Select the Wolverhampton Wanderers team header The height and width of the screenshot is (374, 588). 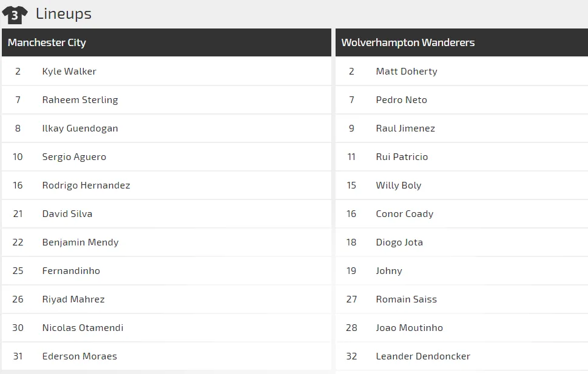pyautogui.click(x=408, y=42)
